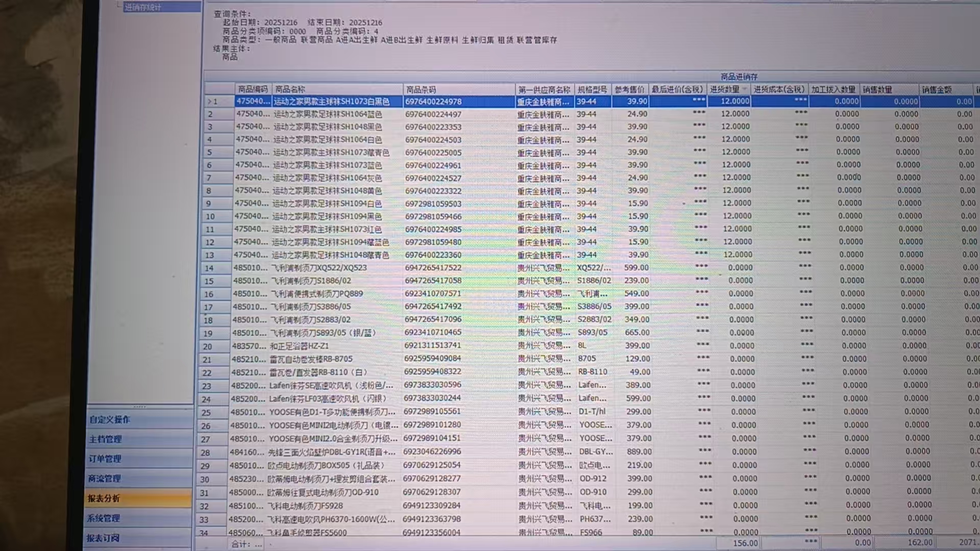The height and width of the screenshot is (551, 980).
Task: Click the row 1 current-row indicator arrow
Action: click(x=209, y=102)
